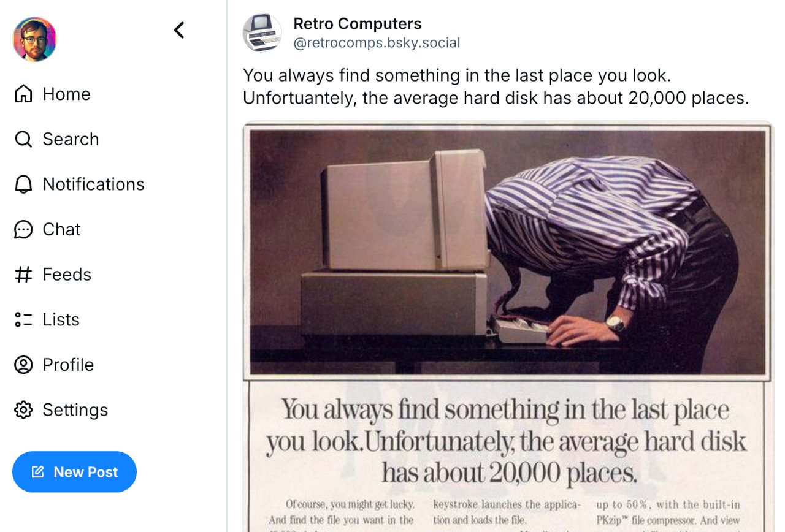The height and width of the screenshot is (532, 785).
Task: Click the Lists bullet icon
Action: click(23, 319)
